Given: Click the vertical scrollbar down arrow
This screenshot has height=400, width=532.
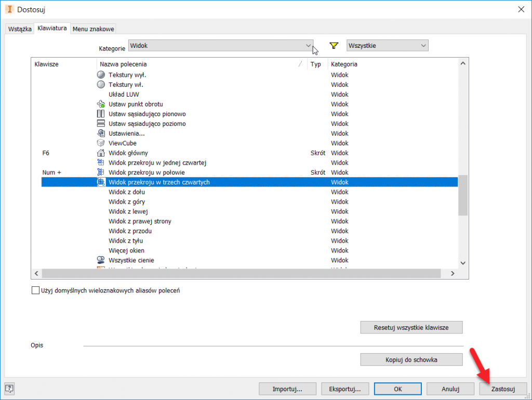Looking at the screenshot, I should coord(463,263).
